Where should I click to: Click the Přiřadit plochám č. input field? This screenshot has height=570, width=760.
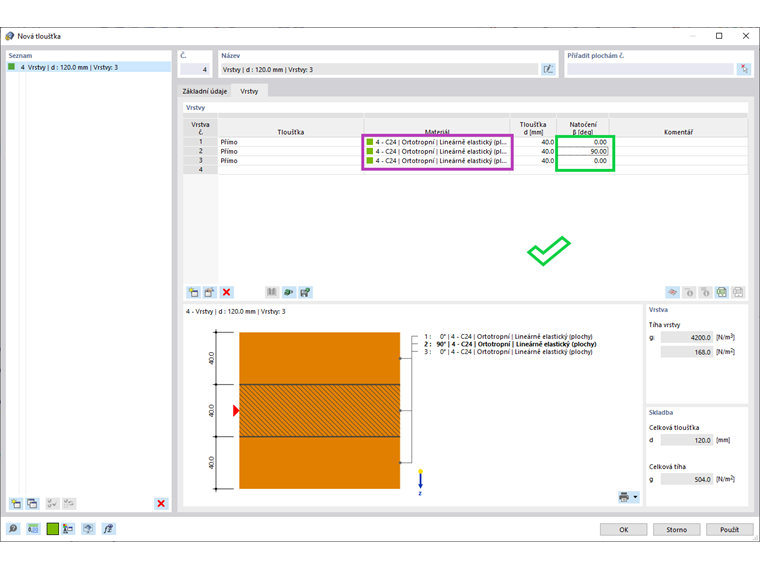(650, 69)
